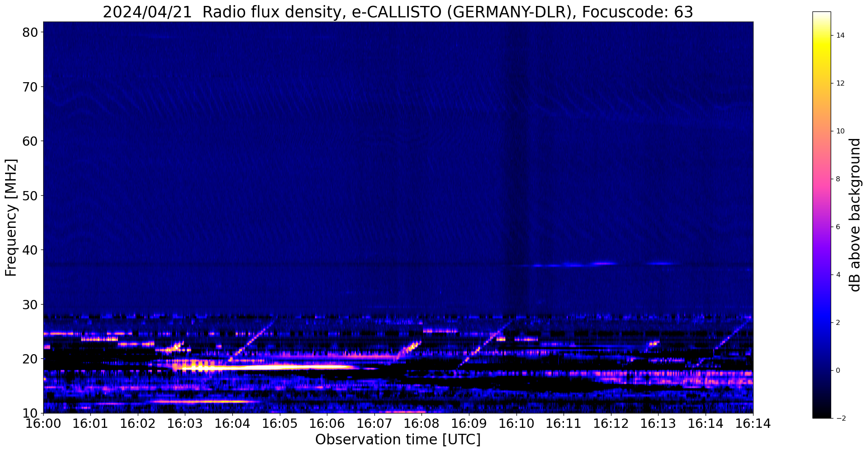Click the 10 MHz frequency tick label
The height and width of the screenshot is (452, 868).
31,413
